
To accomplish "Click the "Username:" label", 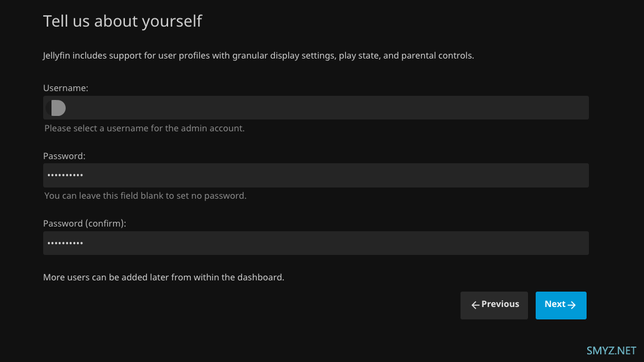I will click(66, 88).
